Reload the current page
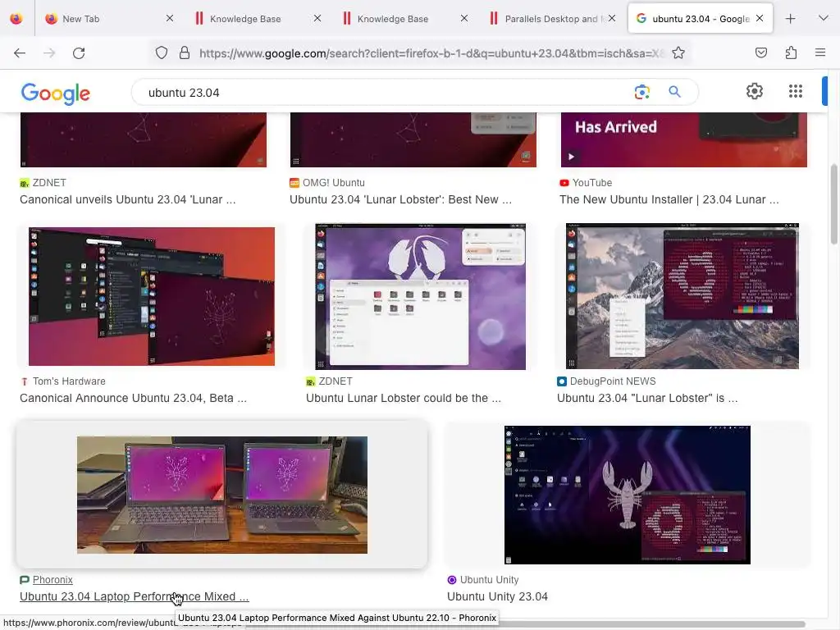The width and height of the screenshot is (840, 630). 79,53
